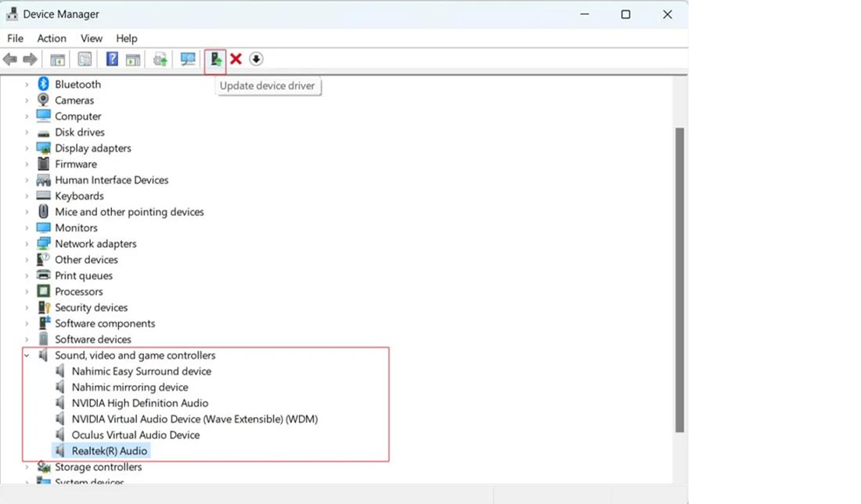Select Nahimic mirroring device entry
Image resolution: width=861 pixels, height=504 pixels.
(130, 387)
